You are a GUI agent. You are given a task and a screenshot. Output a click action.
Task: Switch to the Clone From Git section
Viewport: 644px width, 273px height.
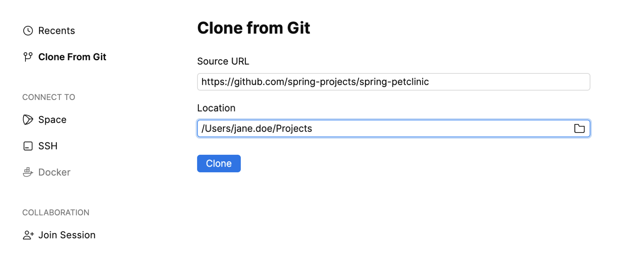[x=72, y=57]
